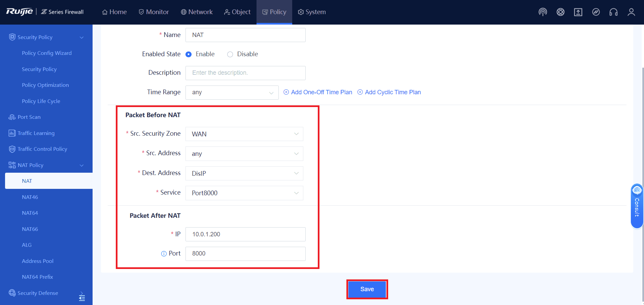Viewport: 644px width, 305px height.
Task: Open the Src. Security Zone dropdown
Action: click(x=244, y=134)
